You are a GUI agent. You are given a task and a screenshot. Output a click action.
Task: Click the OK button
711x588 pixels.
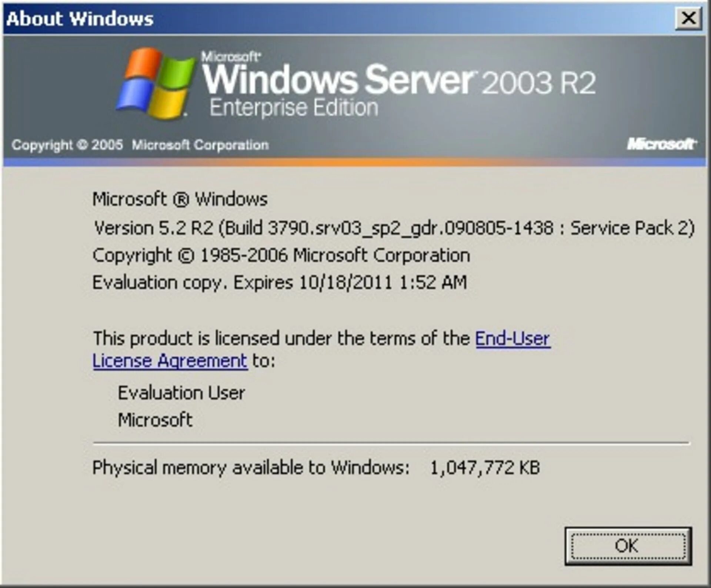point(628,546)
